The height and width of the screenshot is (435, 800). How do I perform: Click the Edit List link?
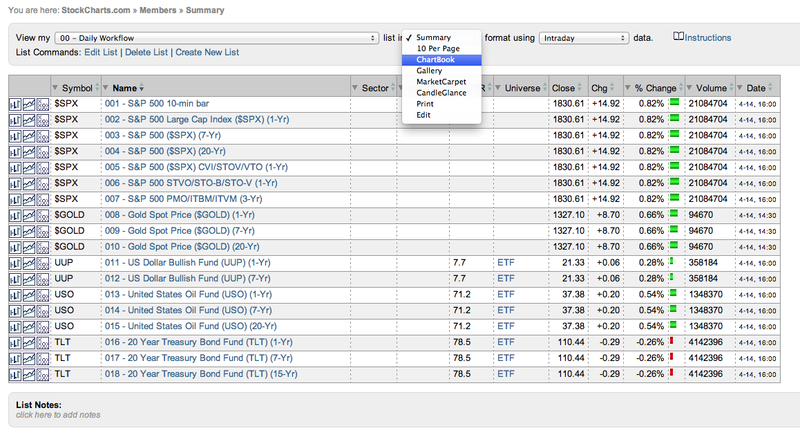(x=101, y=52)
